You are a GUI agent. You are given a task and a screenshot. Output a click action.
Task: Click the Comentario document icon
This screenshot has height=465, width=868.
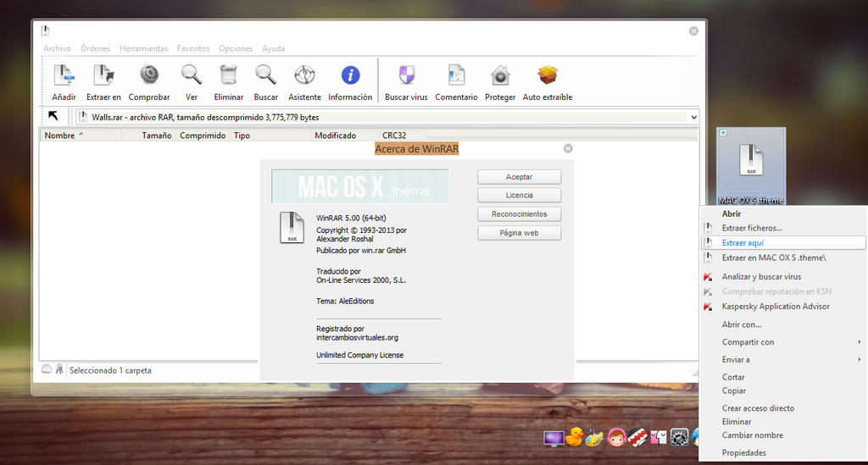pyautogui.click(x=456, y=75)
